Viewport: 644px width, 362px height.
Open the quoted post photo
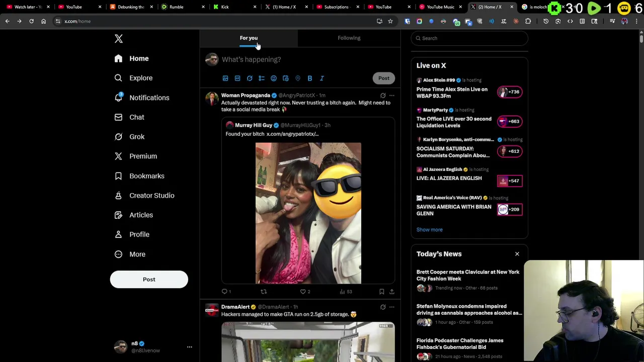[x=308, y=213]
